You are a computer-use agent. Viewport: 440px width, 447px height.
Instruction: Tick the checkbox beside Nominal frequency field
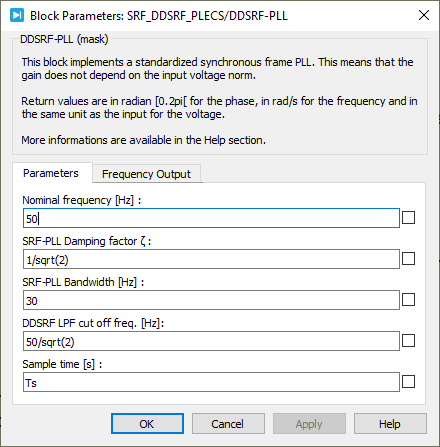pyautogui.click(x=408, y=218)
